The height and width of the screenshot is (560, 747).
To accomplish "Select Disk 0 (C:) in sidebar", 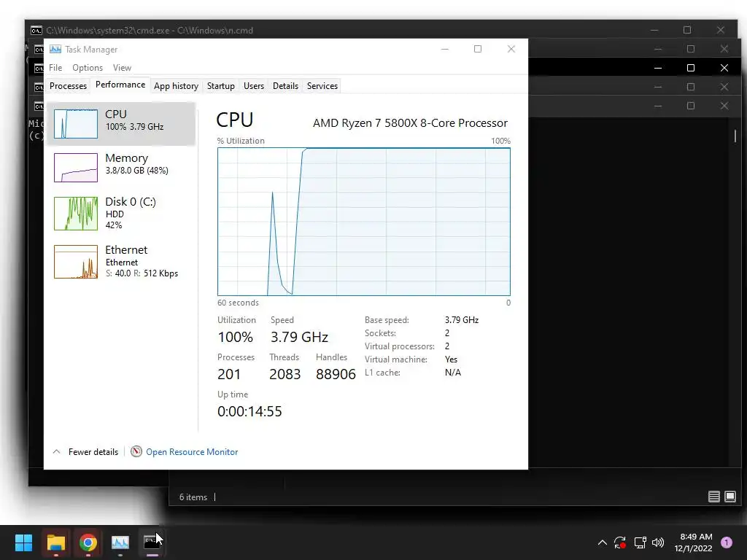I will [121, 214].
